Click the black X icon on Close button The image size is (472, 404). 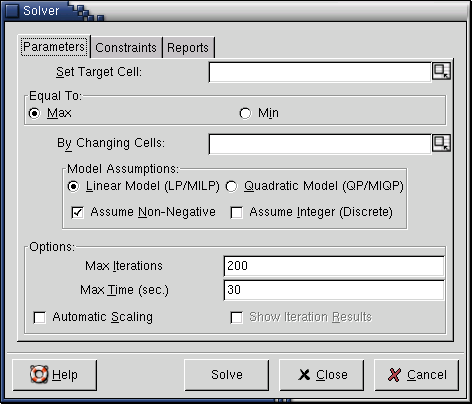[x=304, y=375]
